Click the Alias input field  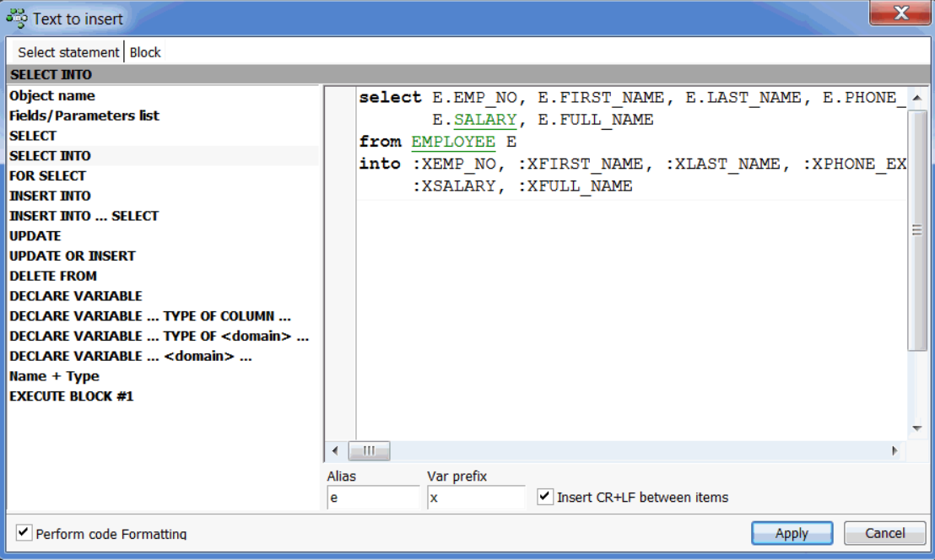click(372, 498)
